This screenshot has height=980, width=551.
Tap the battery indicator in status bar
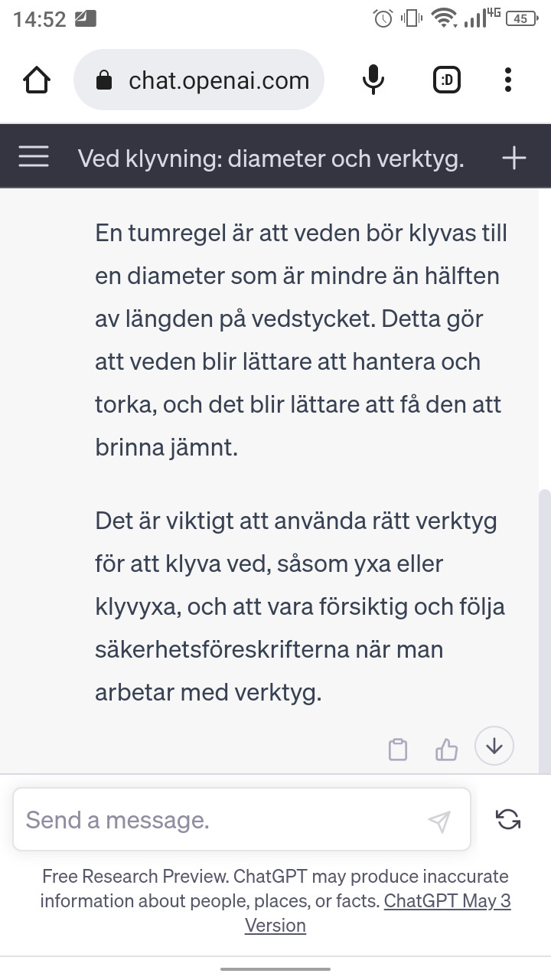(x=522, y=19)
